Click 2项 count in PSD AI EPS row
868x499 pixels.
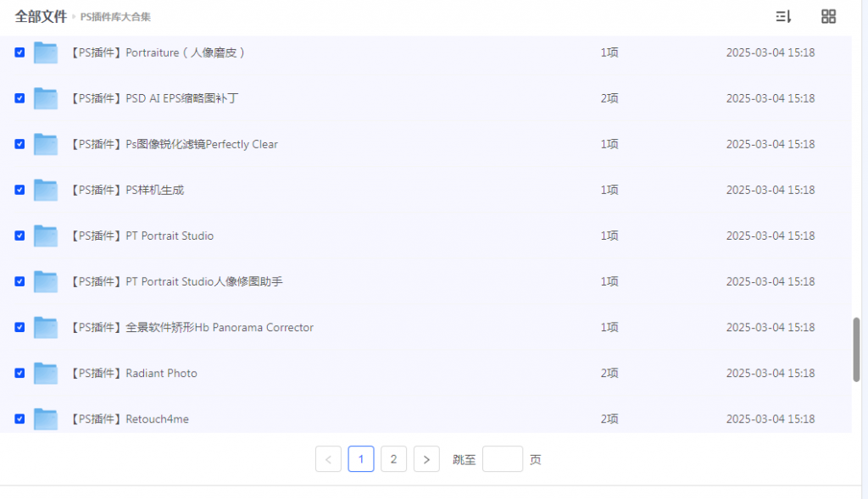609,98
